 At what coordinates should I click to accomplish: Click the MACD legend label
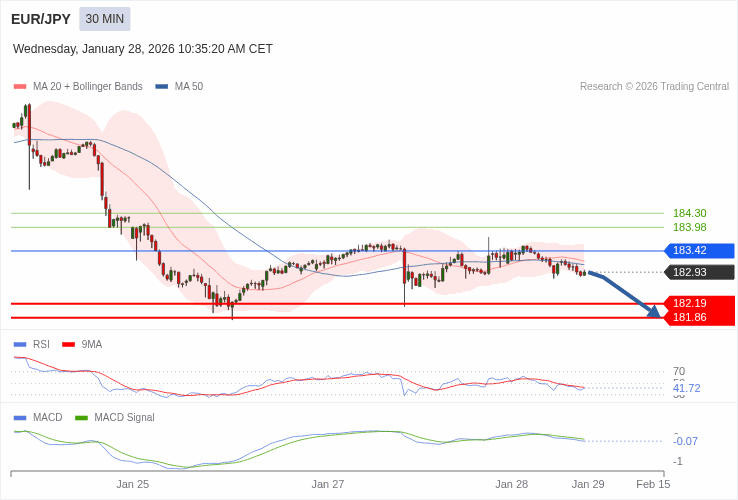(x=48, y=418)
